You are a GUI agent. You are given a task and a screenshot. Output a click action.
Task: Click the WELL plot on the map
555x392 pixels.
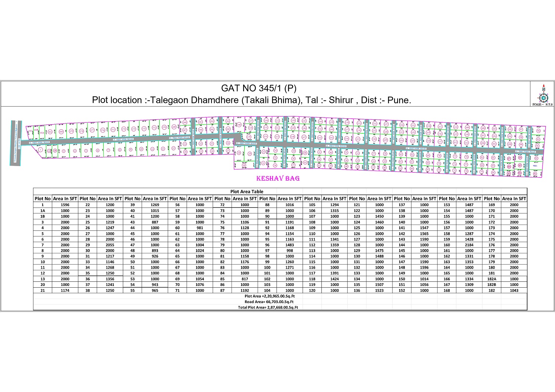536,165
